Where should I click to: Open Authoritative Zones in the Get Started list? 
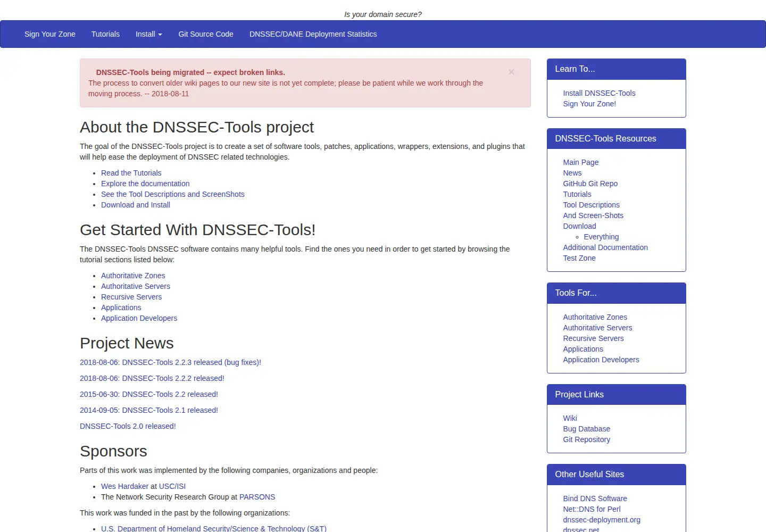click(x=133, y=276)
